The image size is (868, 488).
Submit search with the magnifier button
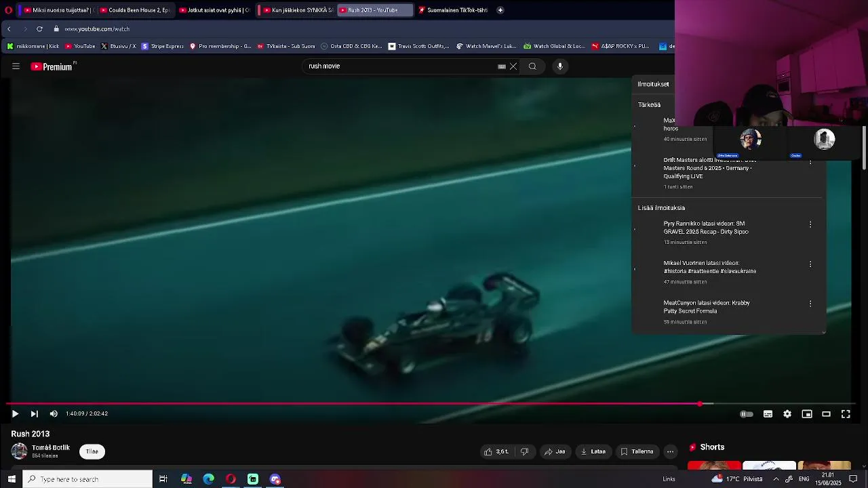tap(532, 66)
